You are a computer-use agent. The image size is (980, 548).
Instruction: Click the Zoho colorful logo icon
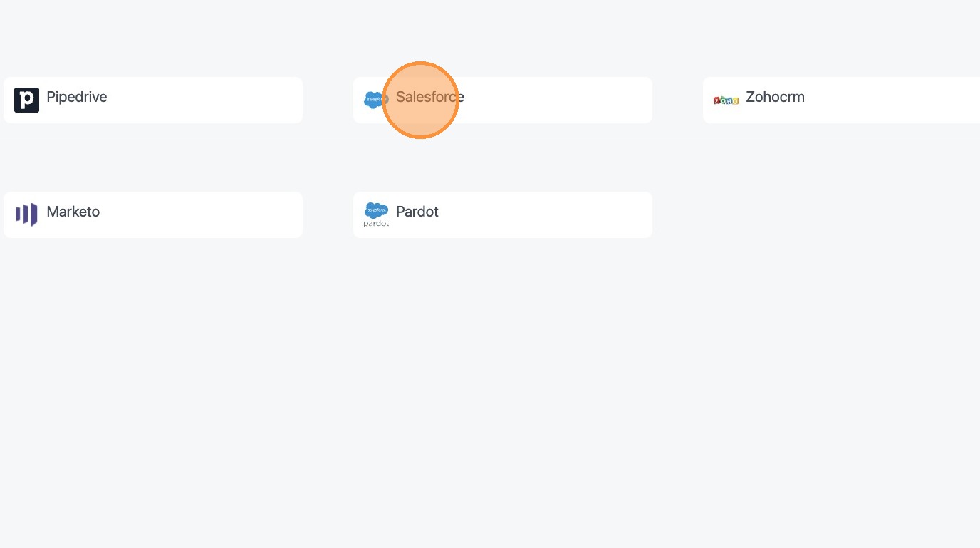pyautogui.click(x=726, y=100)
